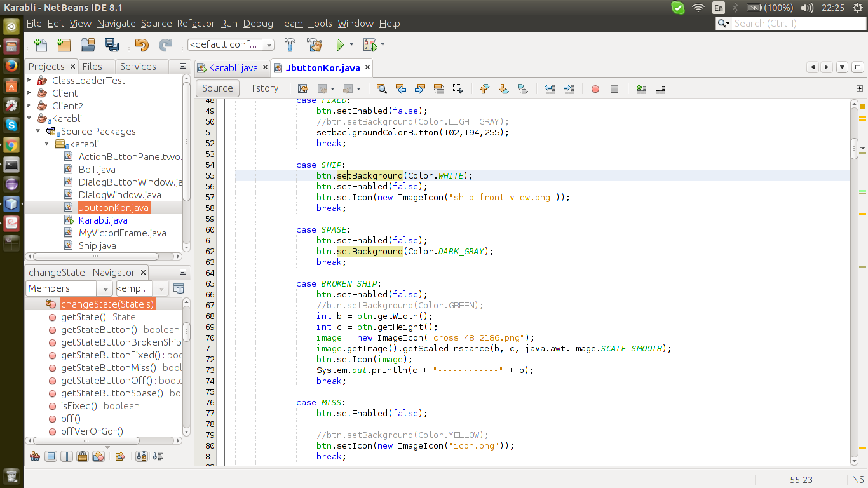Run the project with green play icon
Screen dimensions: 868x488
(340, 45)
